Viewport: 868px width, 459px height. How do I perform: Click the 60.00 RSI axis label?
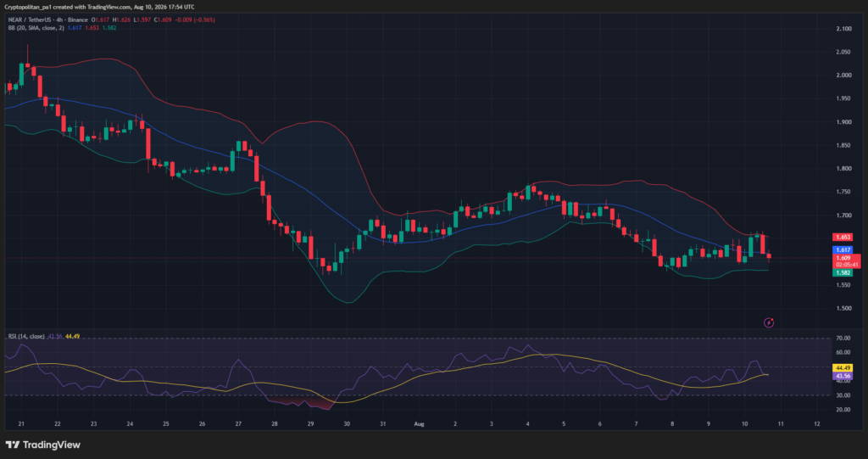(x=845, y=353)
